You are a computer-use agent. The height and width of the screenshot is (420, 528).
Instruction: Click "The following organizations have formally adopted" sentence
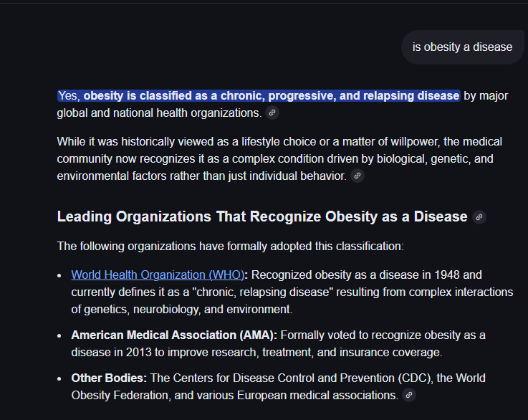tap(230, 247)
